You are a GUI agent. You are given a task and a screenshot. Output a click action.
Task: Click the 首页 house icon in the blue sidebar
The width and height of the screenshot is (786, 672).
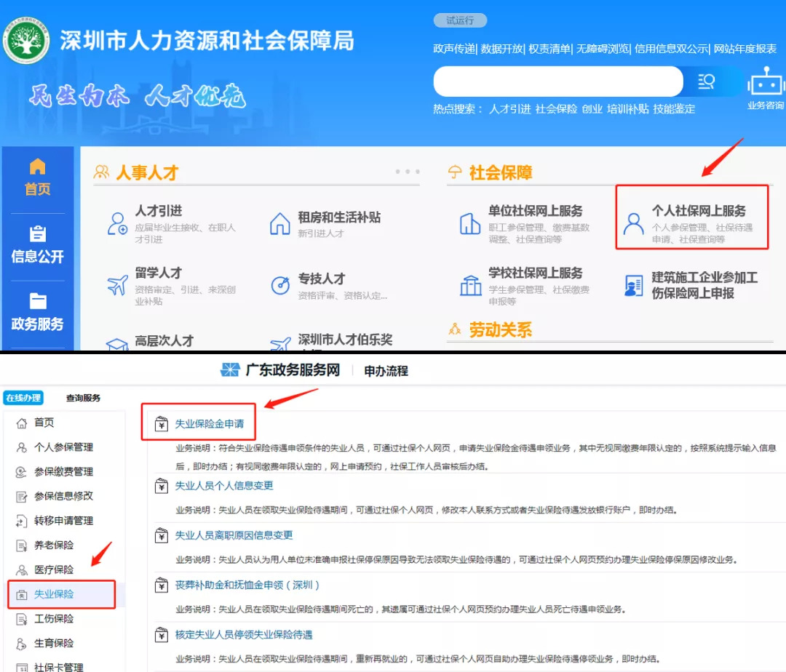pos(37,166)
